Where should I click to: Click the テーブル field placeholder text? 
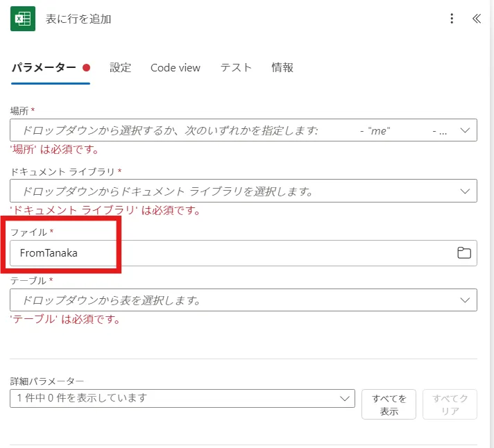click(111, 300)
